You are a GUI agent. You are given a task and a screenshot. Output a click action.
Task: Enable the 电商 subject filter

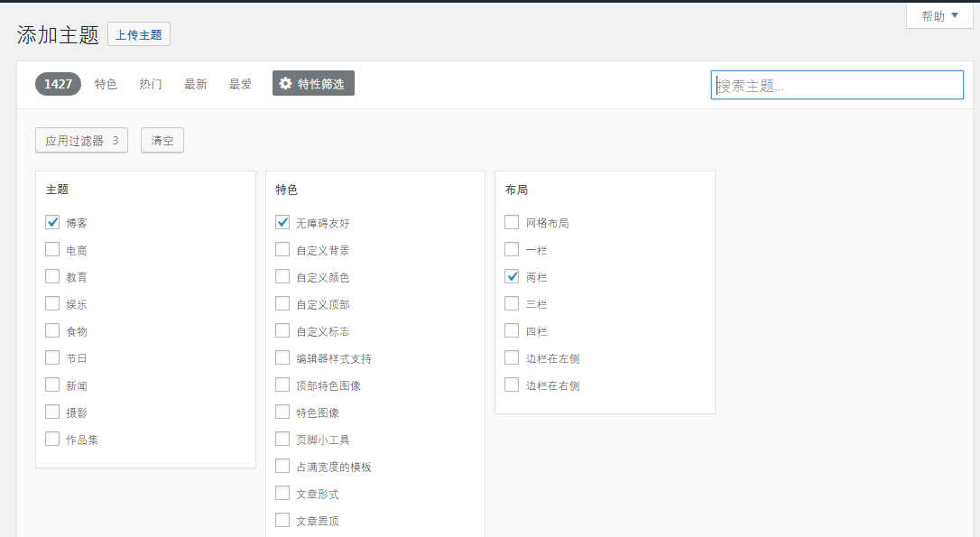point(51,249)
